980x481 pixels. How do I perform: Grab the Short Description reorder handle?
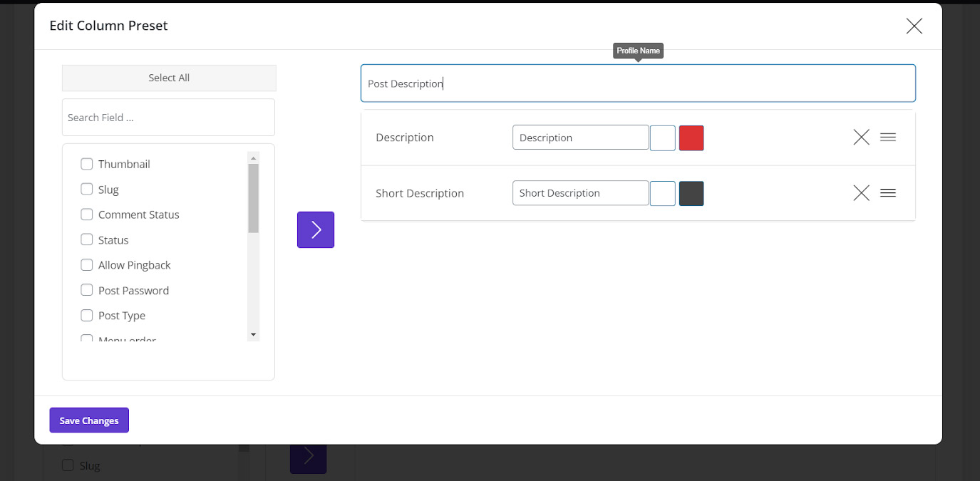pos(887,193)
